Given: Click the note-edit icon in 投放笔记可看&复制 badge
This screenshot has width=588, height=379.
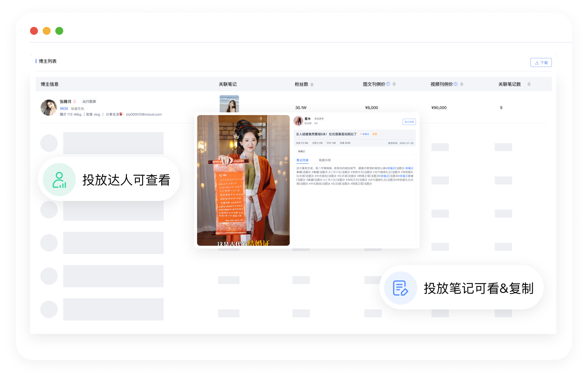Looking at the screenshot, I should (400, 288).
